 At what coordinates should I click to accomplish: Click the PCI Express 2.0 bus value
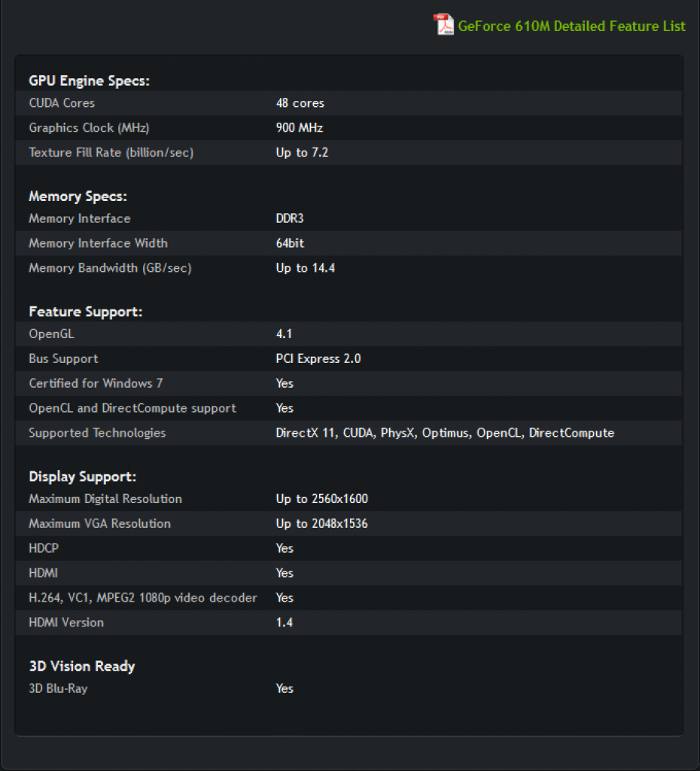click(318, 358)
